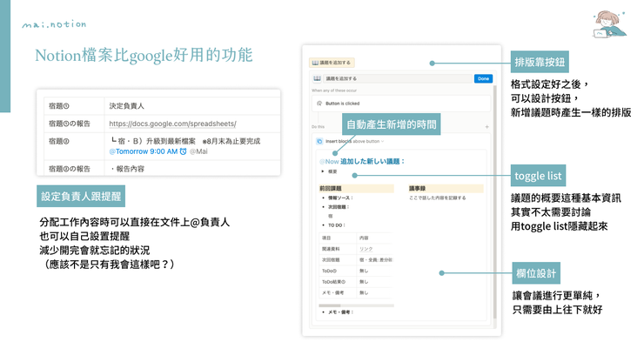Expand the 概要 toggle triangle
The image size is (644, 362).
(322, 171)
